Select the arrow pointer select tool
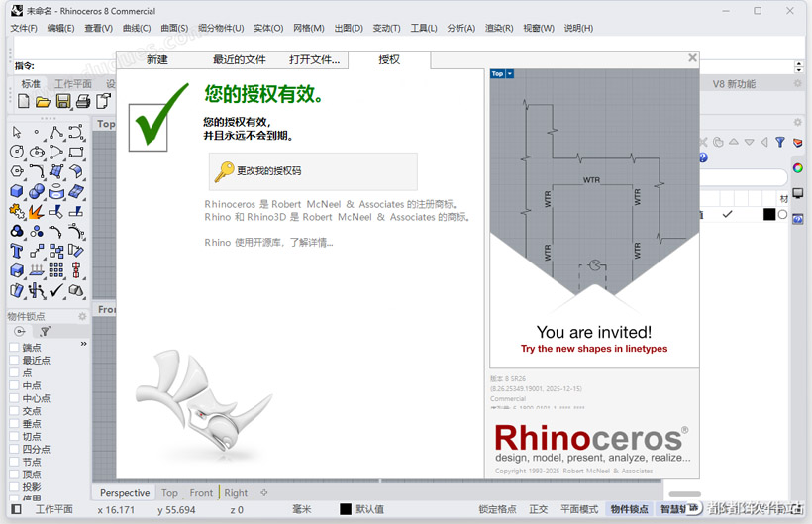812x524 pixels. tap(17, 132)
